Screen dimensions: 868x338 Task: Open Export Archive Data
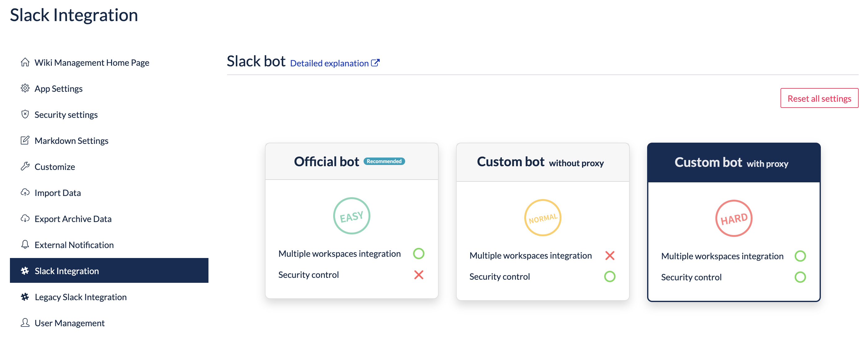[x=109, y=219]
